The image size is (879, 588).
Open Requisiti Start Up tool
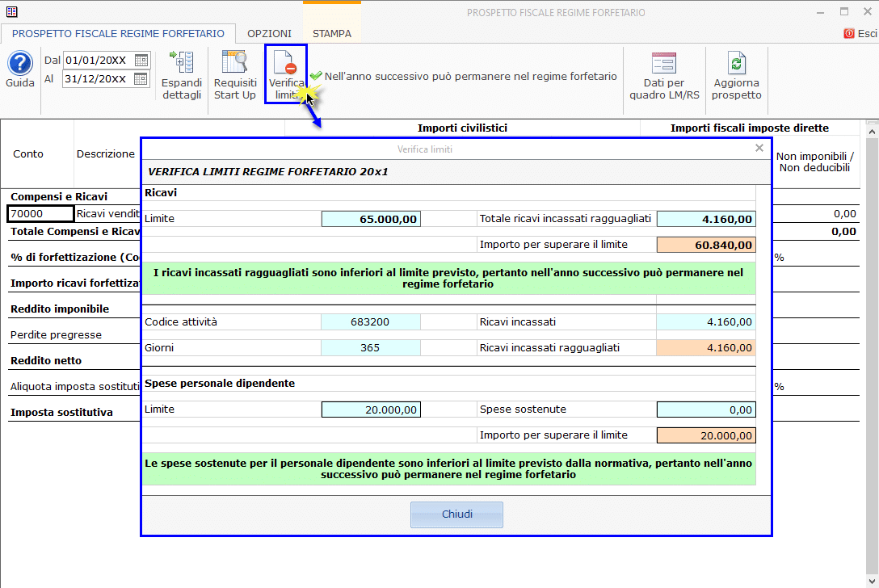point(235,76)
